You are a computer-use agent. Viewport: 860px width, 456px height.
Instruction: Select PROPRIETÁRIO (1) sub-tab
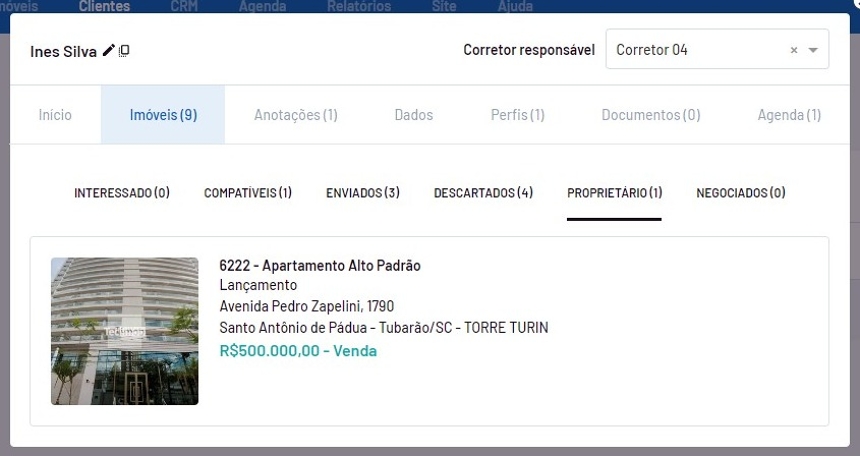pyautogui.click(x=614, y=193)
